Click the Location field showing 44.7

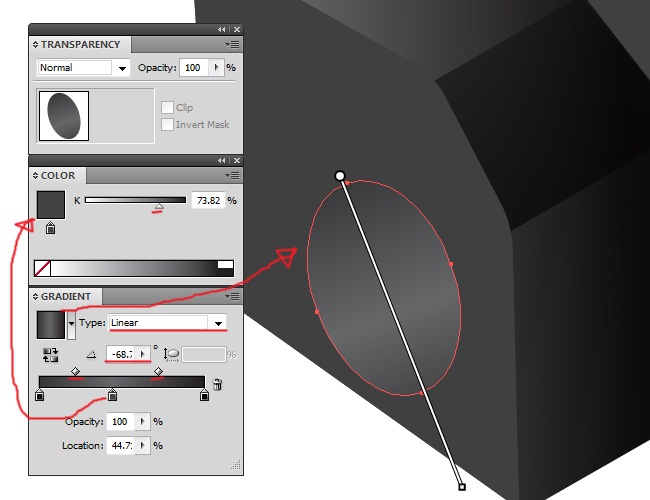click(121, 446)
